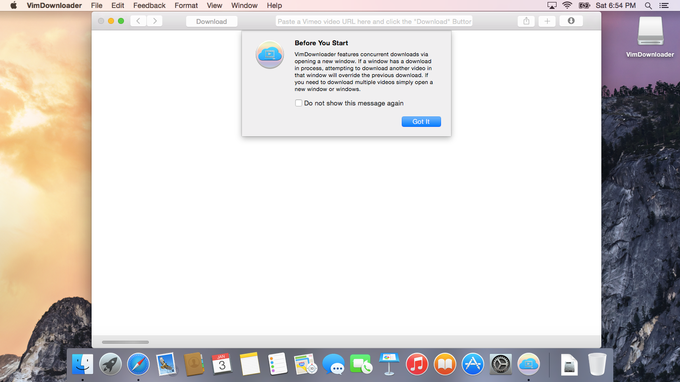Click the clock showing Sat 6:54 PM

point(615,6)
